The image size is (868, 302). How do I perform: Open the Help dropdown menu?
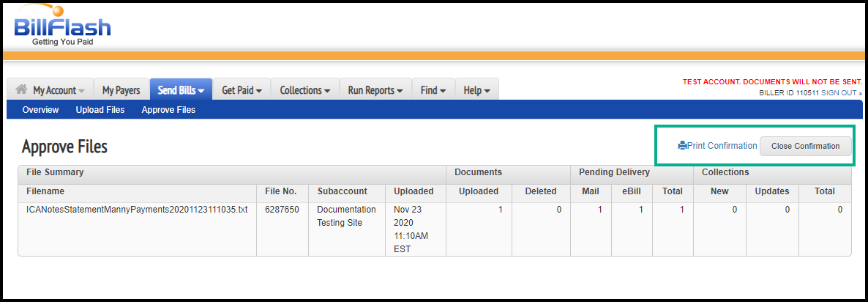tap(476, 90)
